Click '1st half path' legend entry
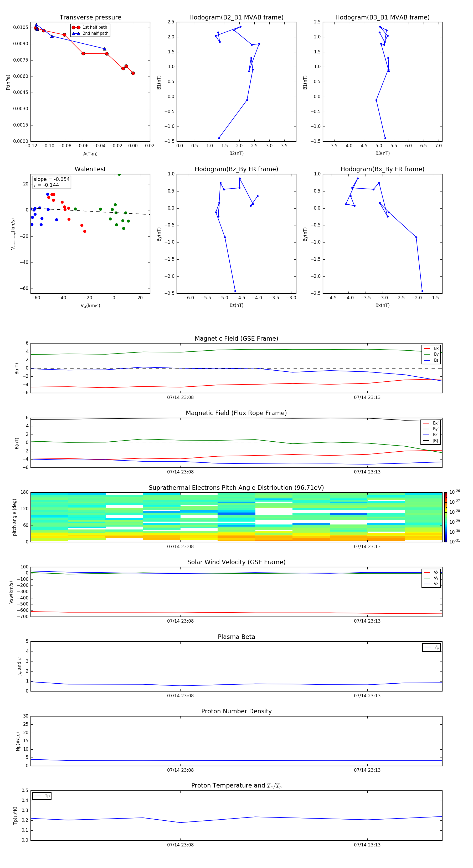 point(90,27)
